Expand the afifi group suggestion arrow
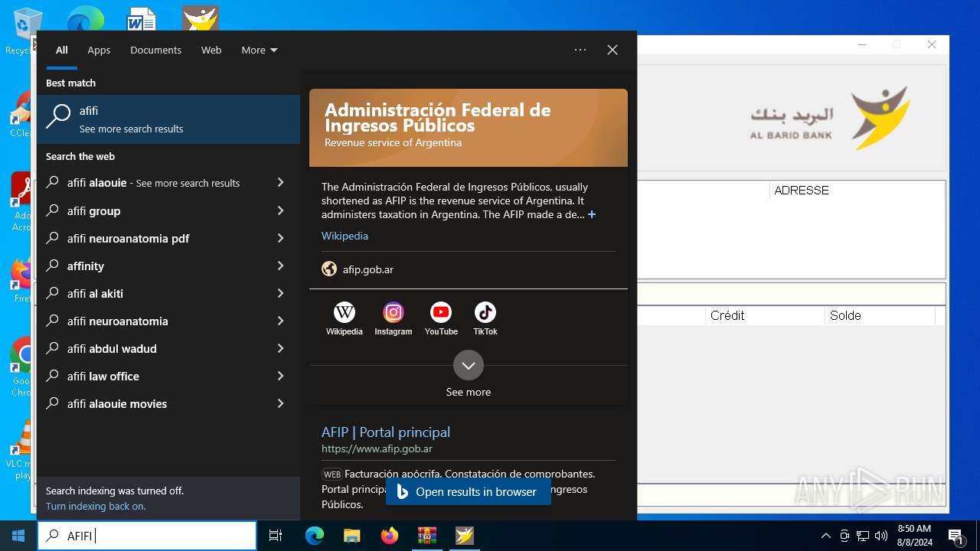 point(280,210)
